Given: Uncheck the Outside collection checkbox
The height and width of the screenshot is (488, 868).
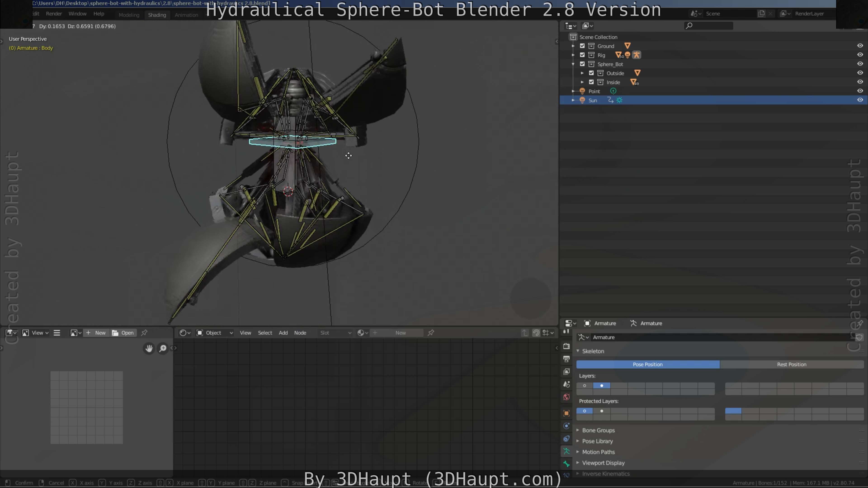Looking at the screenshot, I should click(591, 73).
